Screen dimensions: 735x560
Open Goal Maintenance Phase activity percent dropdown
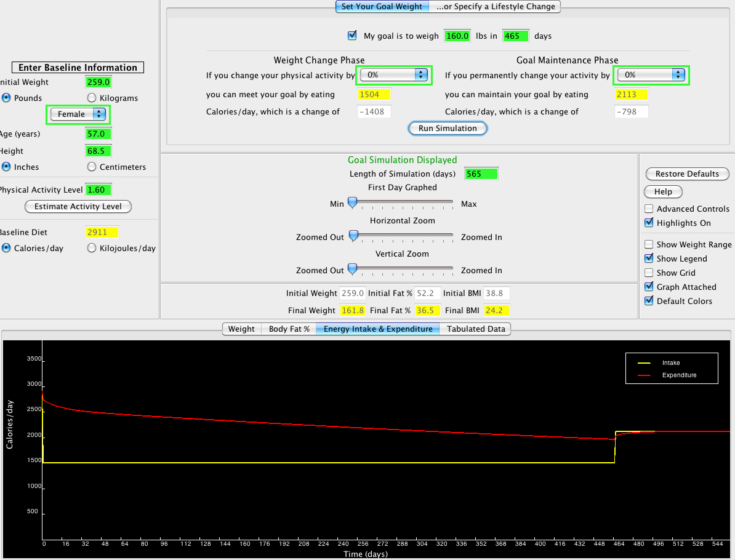click(651, 75)
